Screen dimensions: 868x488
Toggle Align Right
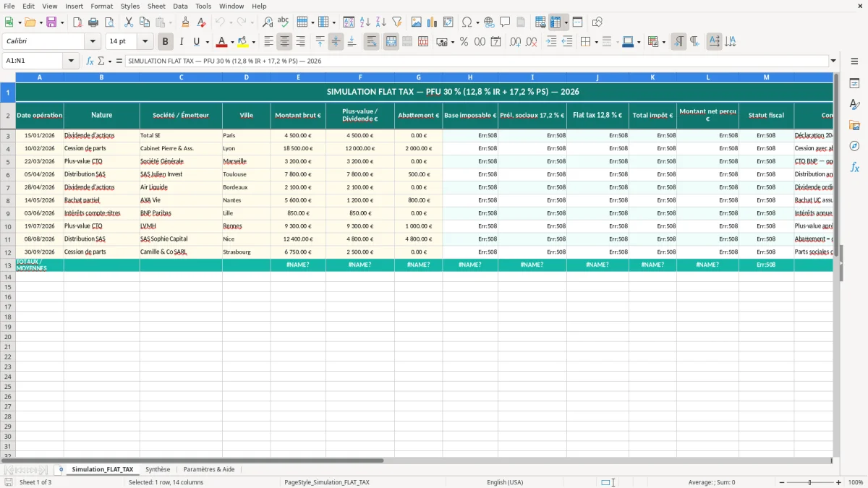pos(300,42)
